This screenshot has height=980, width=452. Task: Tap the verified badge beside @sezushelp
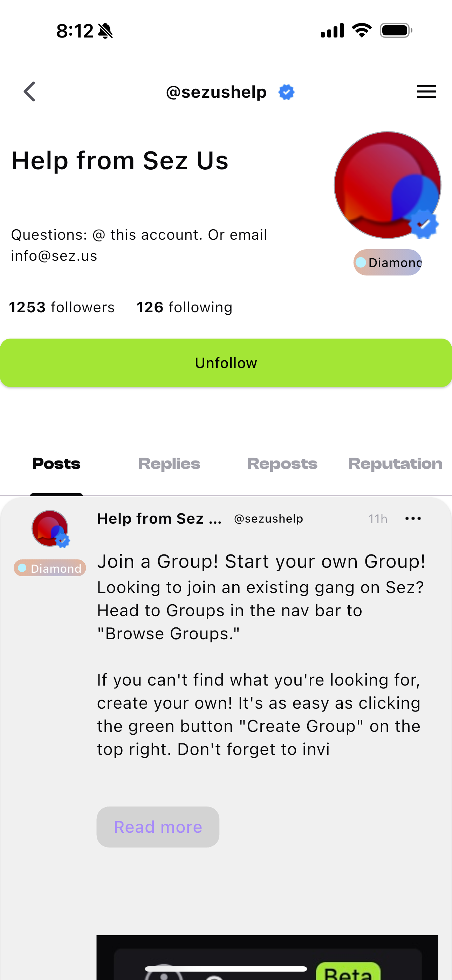[x=286, y=92]
